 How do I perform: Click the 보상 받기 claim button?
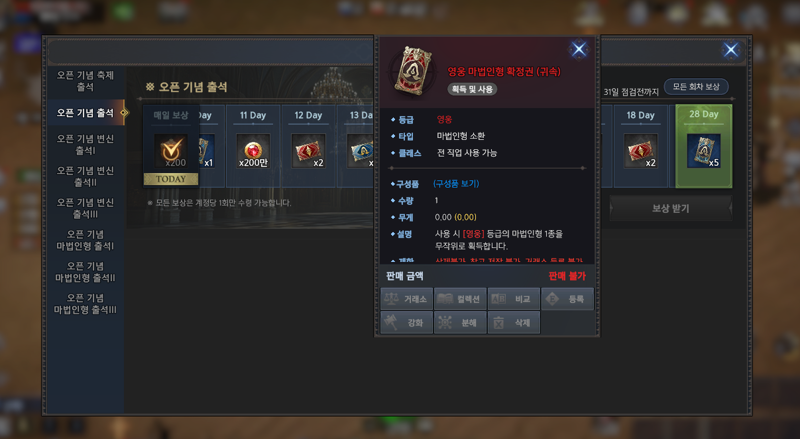click(671, 208)
